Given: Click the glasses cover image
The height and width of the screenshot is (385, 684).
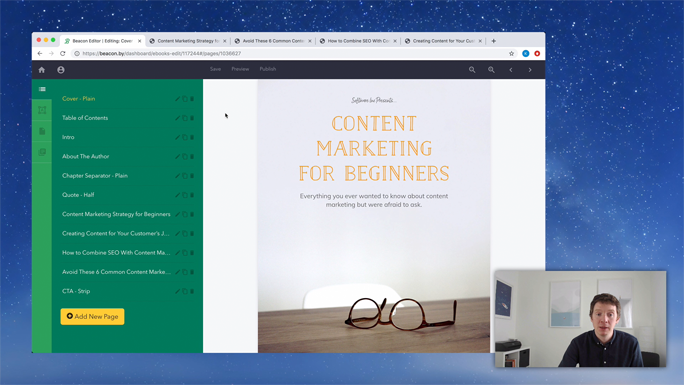Looking at the screenshot, I should coord(401,313).
